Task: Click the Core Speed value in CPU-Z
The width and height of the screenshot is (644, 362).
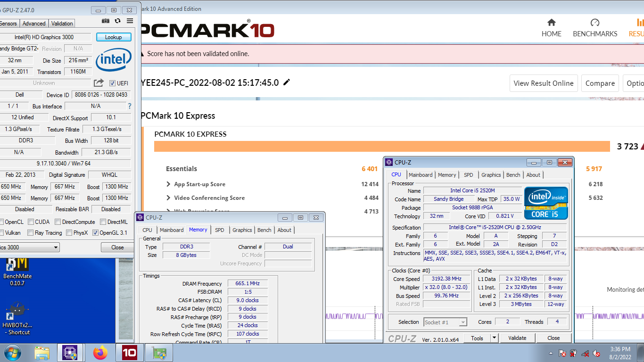Action: point(446,279)
